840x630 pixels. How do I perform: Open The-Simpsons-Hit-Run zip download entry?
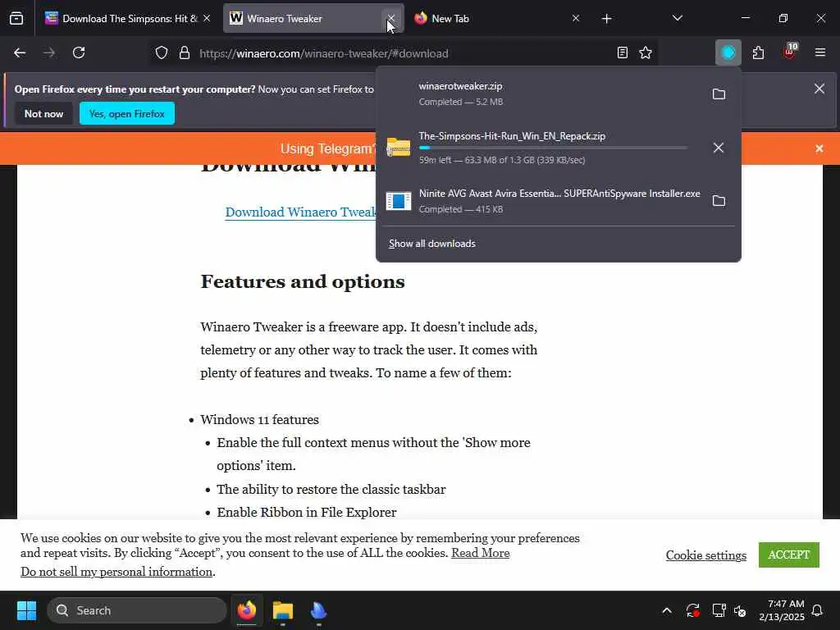540,148
